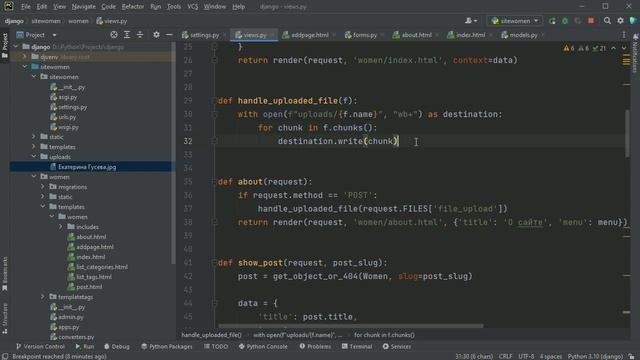Toggle fold marker at line 29 def

pyautogui.click(x=214, y=101)
